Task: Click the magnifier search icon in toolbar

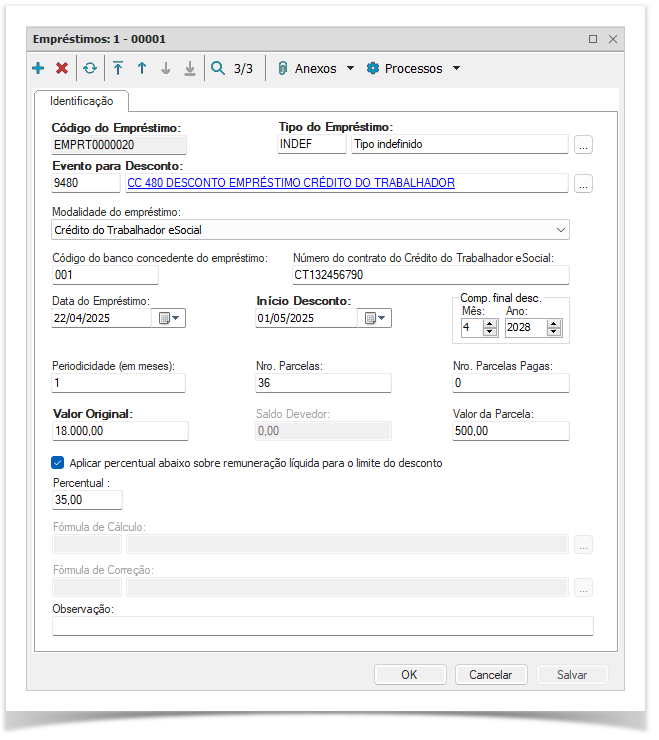Action: pyautogui.click(x=218, y=69)
